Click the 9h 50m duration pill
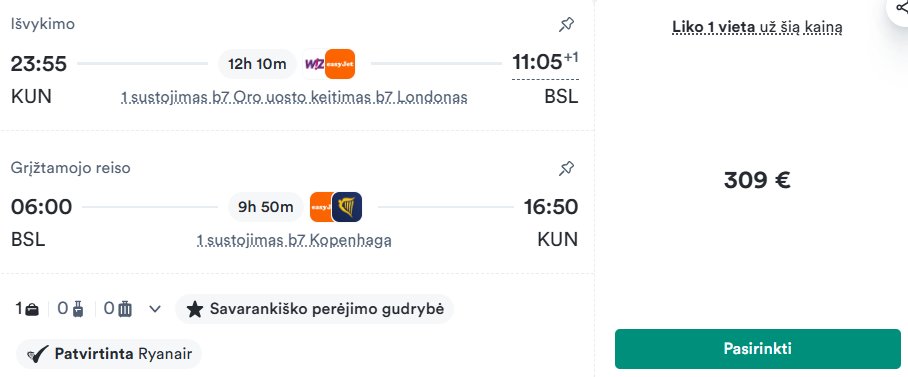 point(266,207)
